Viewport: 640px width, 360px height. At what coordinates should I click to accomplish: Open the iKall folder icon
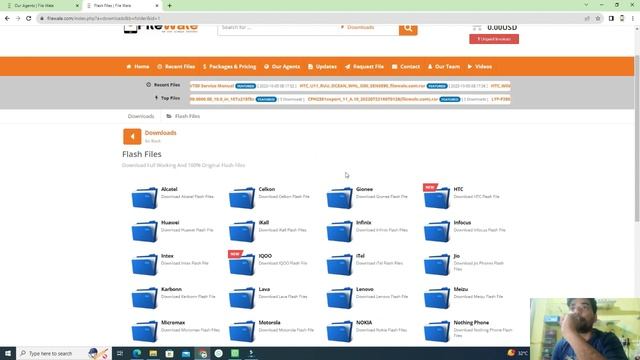click(242, 231)
